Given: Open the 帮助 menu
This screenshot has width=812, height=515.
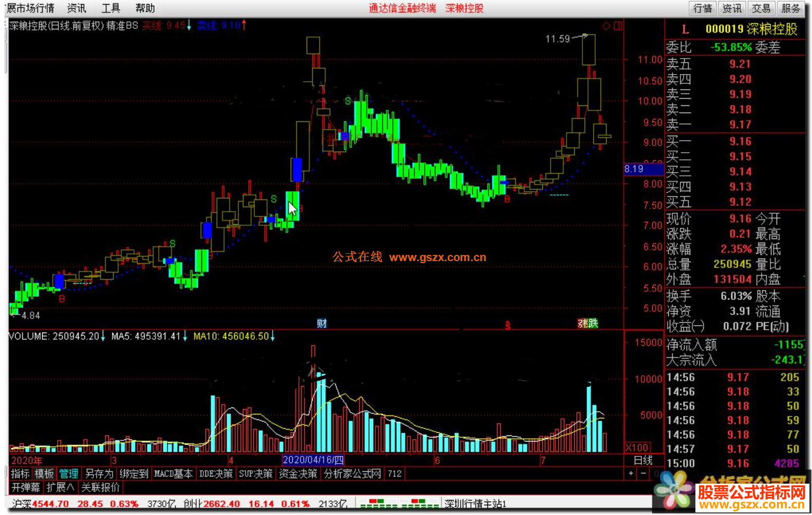Looking at the screenshot, I should [x=145, y=8].
